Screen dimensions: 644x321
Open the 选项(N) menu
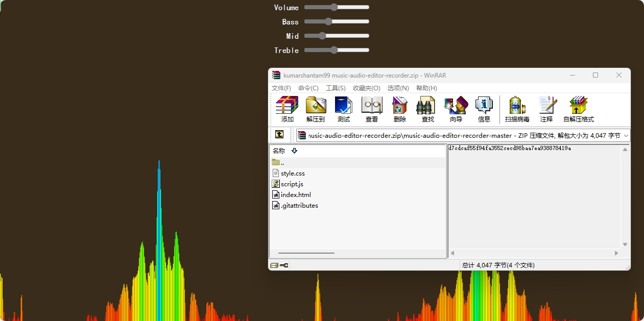click(398, 88)
